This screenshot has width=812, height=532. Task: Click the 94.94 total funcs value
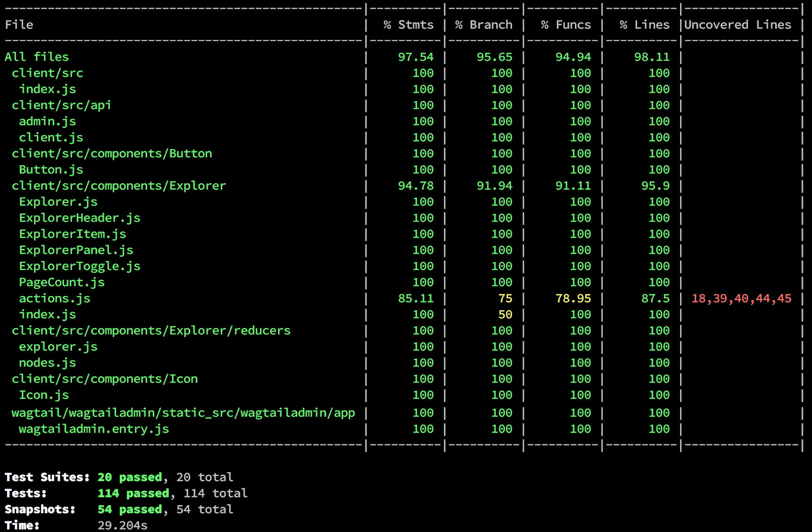click(573, 57)
